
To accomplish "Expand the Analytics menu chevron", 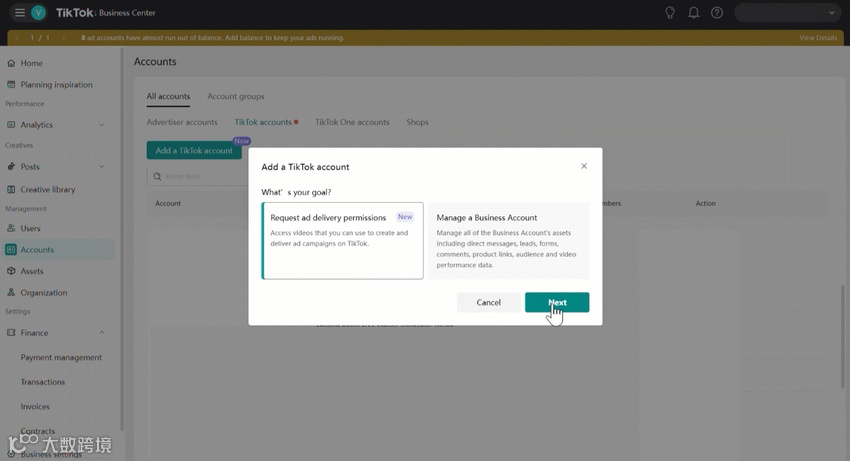I will (102, 125).
